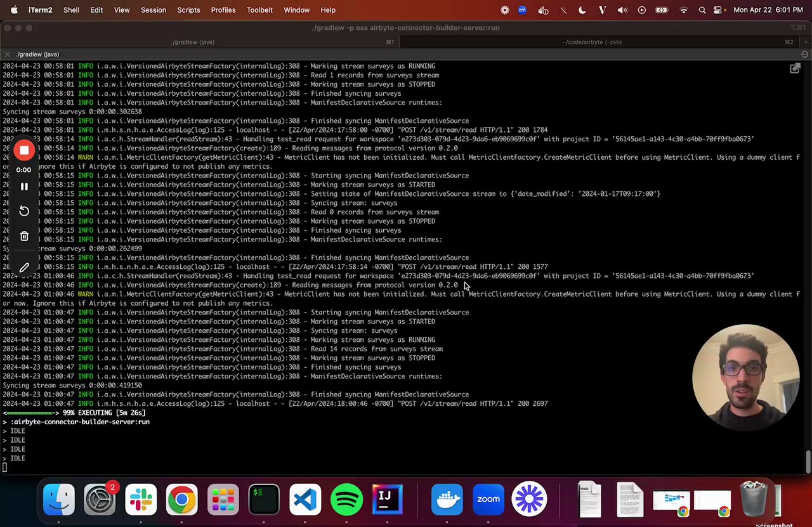
Task: Open the Profiles menu
Action: pos(223,10)
